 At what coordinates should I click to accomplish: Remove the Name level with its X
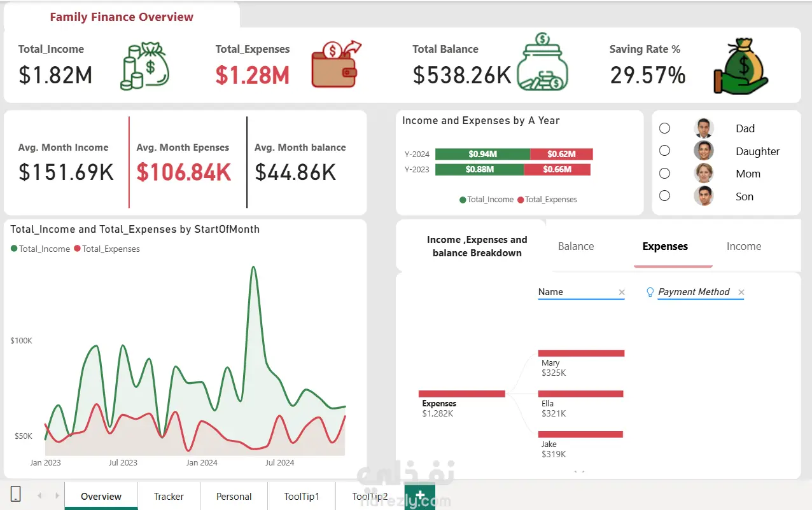coord(622,293)
